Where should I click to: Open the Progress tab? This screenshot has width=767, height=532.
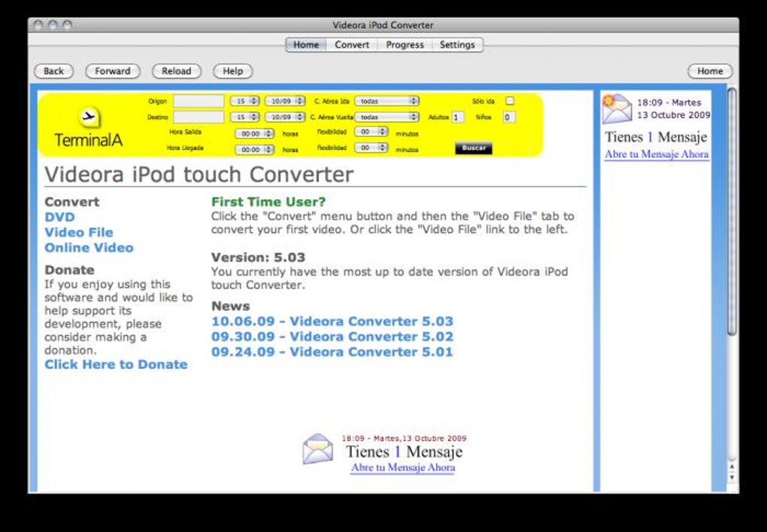(405, 44)
